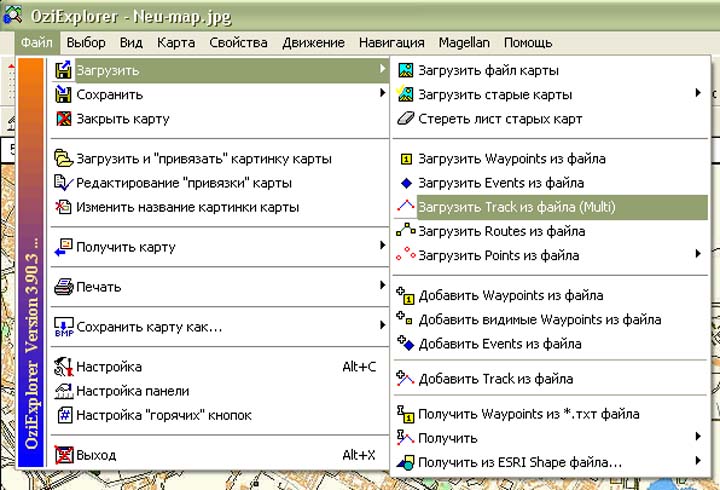Image resolution: width=720 pixels, height=490 pixels.
Task: Open the Карта menu
Action: tap(176, 43)
